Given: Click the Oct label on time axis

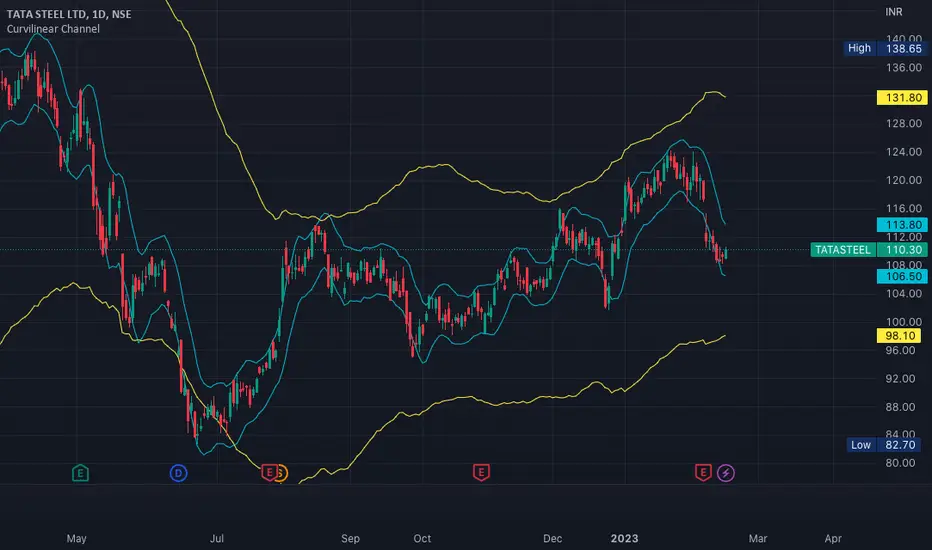Looking at the screenshot, I should [423, 539].
